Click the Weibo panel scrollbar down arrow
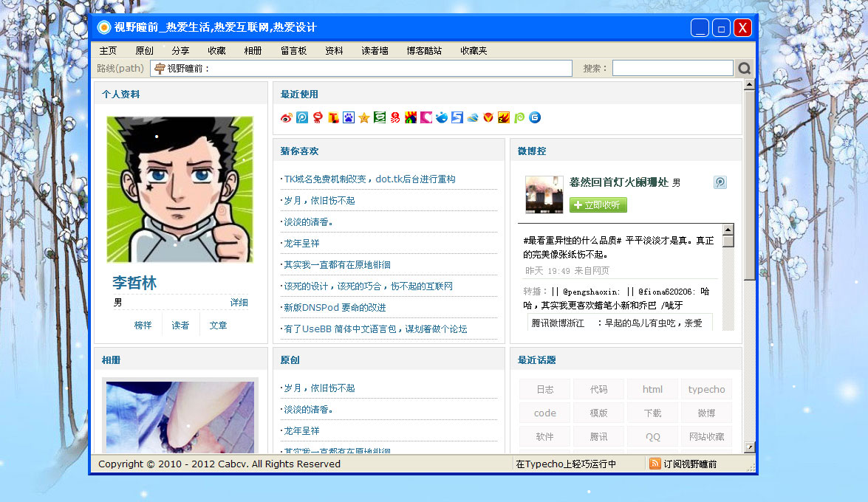Viewport: 868px width, 502px height. point(727,331)
